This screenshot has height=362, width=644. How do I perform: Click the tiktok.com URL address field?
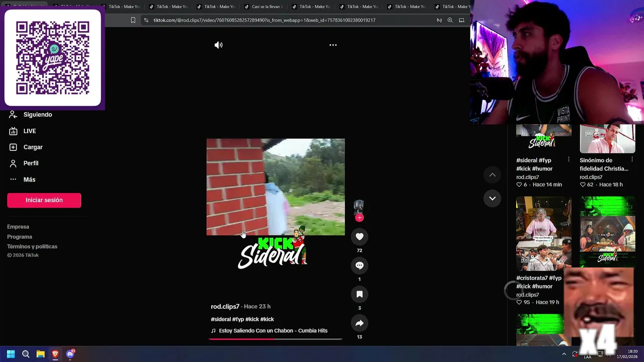(264, 20)
